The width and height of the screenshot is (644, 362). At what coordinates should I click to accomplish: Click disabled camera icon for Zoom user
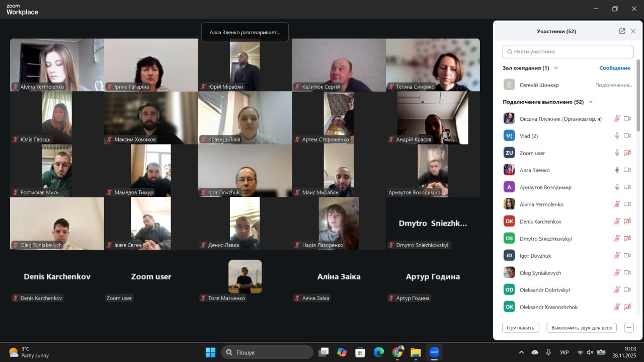627,153
